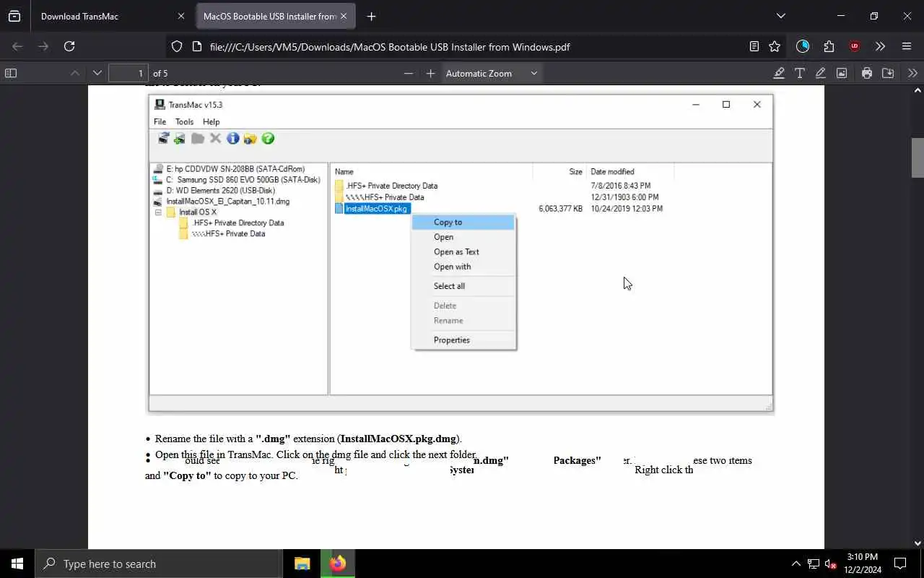Viewport: 924px width, 578px height.
Task: Open the uBlock Origin extension button
Action: [x=855, y=46]
